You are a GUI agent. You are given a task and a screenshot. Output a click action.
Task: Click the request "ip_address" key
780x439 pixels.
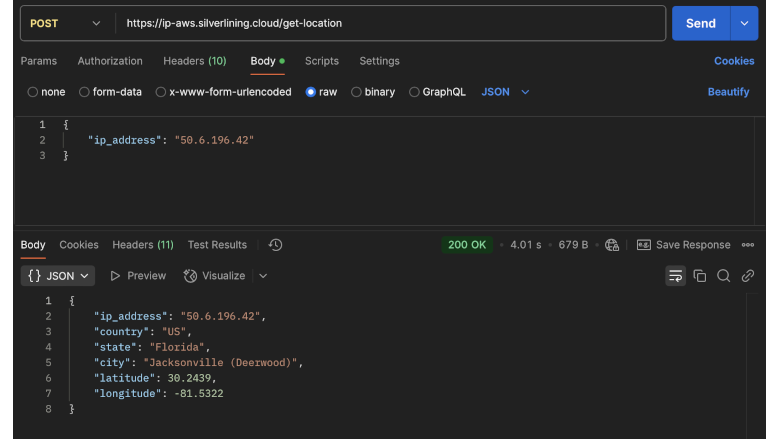pos(124,140)
